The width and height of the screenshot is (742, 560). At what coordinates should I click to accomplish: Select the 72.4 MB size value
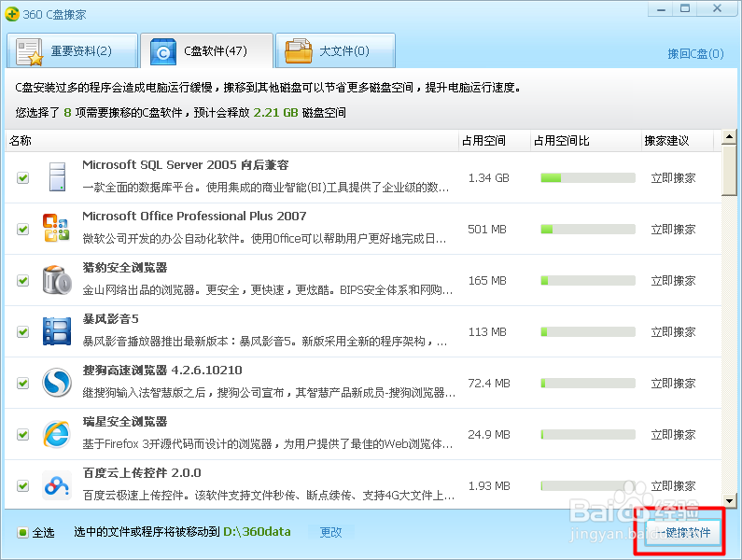[489, 383]
